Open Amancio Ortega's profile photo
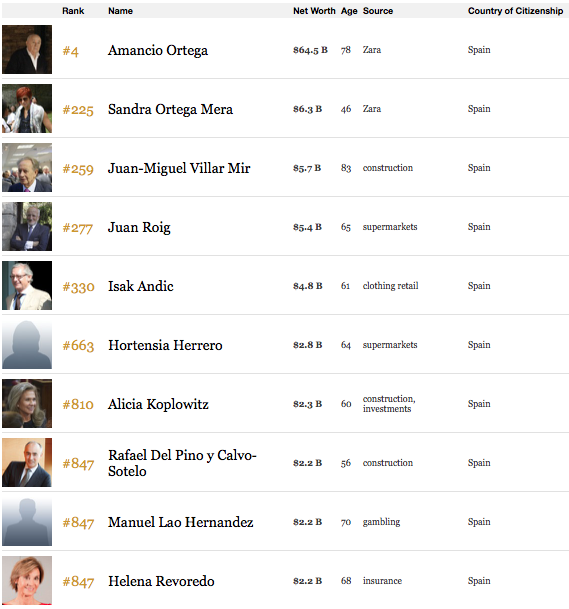This screenshot has width=569, height=609. click(27, 49)
